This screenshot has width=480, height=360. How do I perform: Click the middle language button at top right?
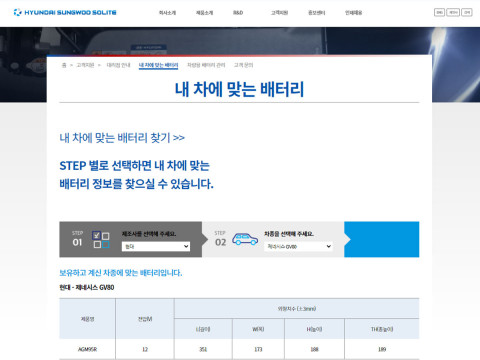pos(453,12)
